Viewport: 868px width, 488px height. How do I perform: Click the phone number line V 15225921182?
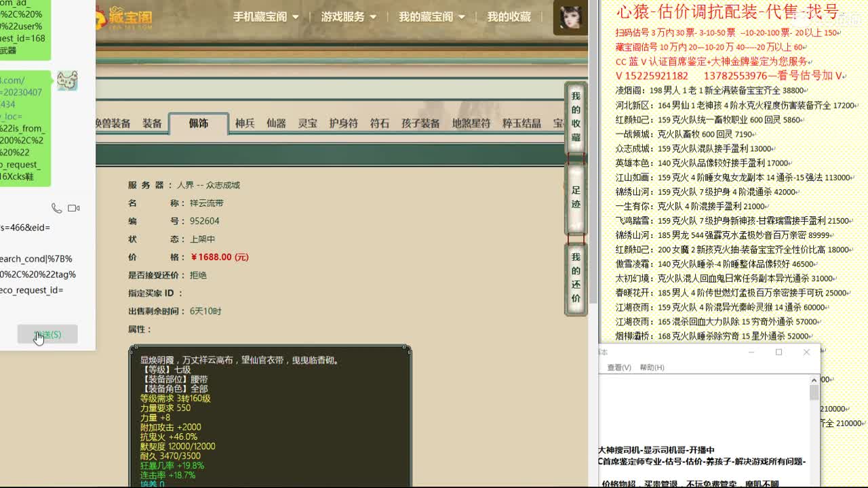click(x=730, y=76)
